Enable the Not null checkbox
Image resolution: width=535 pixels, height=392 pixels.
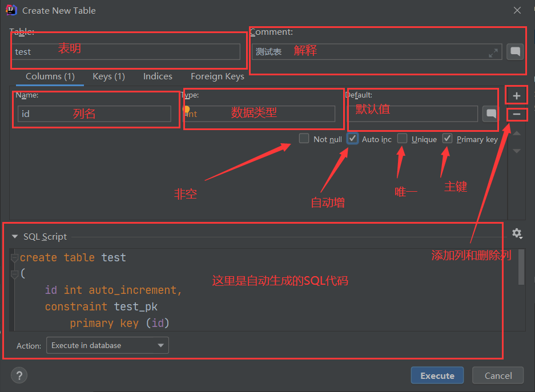pyautogui.click(x=304, y=139)
